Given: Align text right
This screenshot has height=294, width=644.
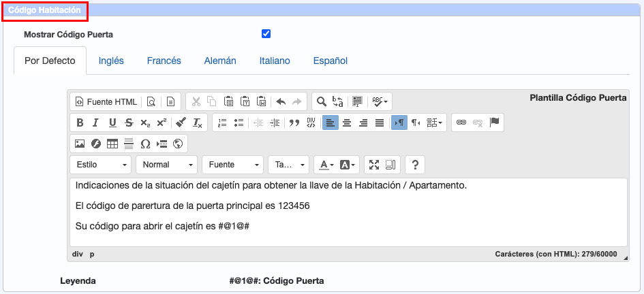Looking at the screenshot, I should [363, 122].
